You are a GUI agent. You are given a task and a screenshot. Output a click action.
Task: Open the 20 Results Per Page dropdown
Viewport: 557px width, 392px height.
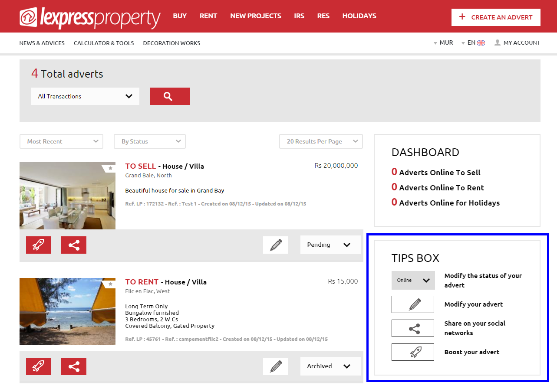point(321,141)
